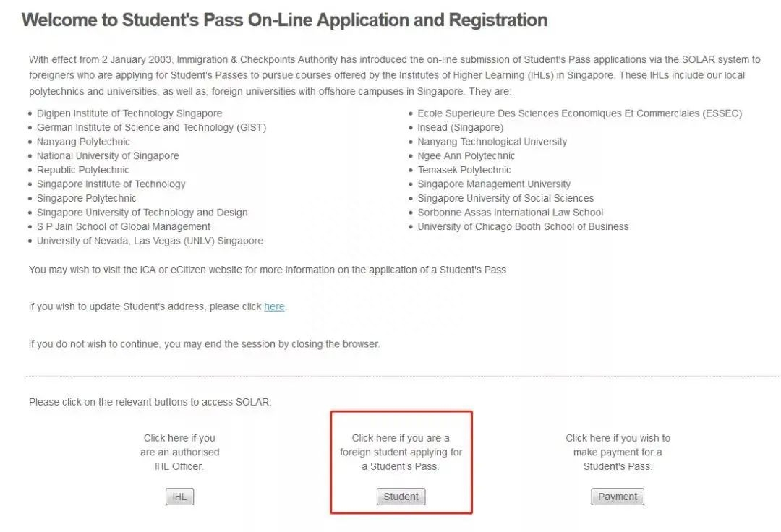Select University of Chicago Booth School entry
The image size is (781, 532).
coord(523,226)
